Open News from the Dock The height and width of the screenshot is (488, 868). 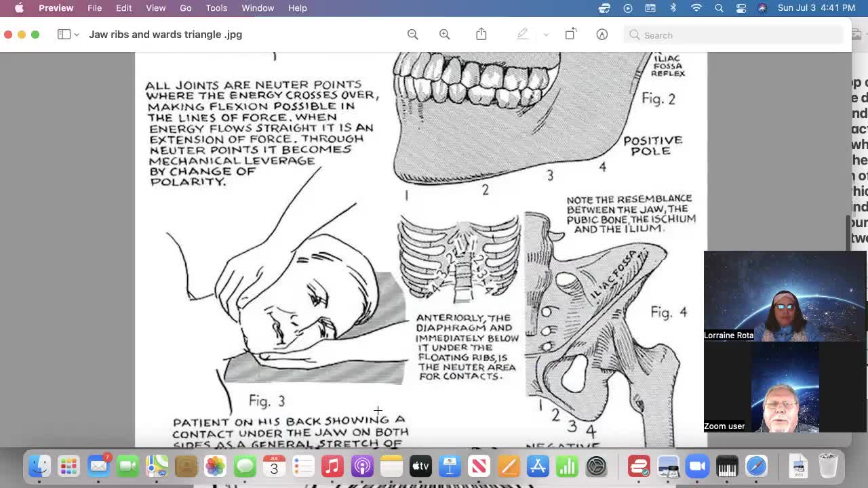(x=479, y=466)
